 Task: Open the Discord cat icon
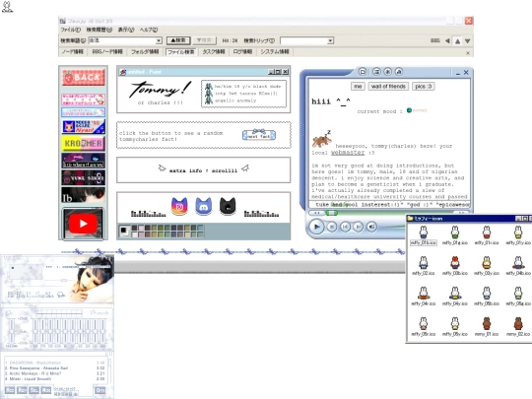pos(204,206)
